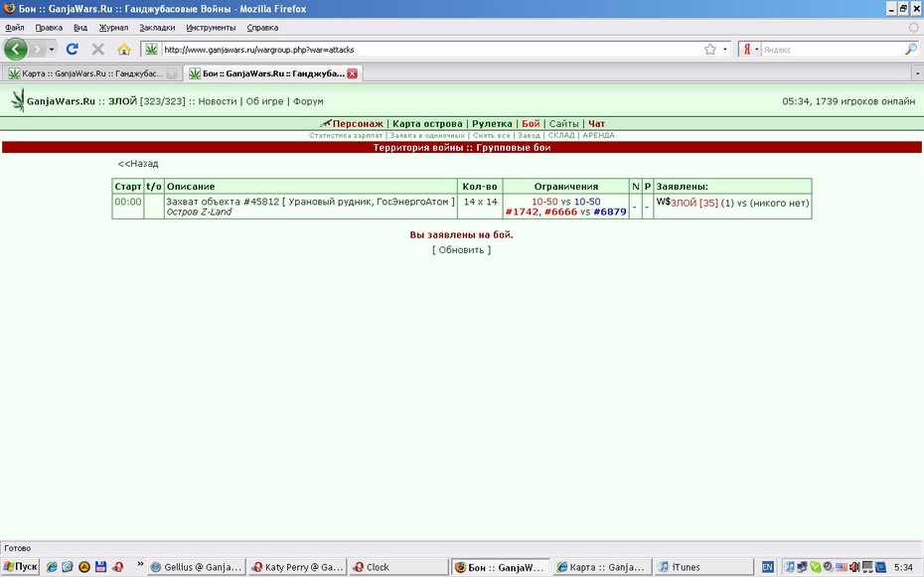Image resolution: width=924 pixels, height=577 pixels.
Task: Close the Карта :: GanjaWars.Ru tab
Action: (172, 73)
